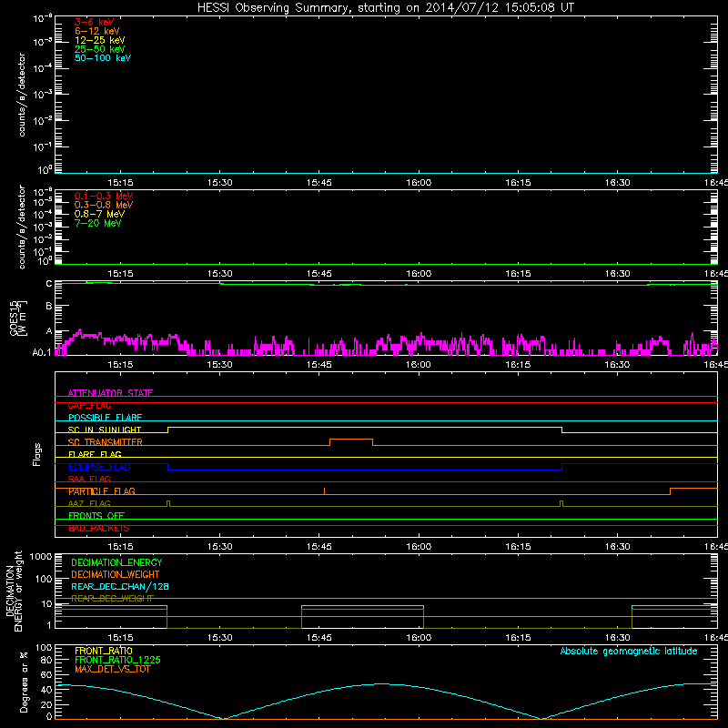
Task: Select the 3-6 keV legend label
Action: pyautogui.click(x=95, y=22)
